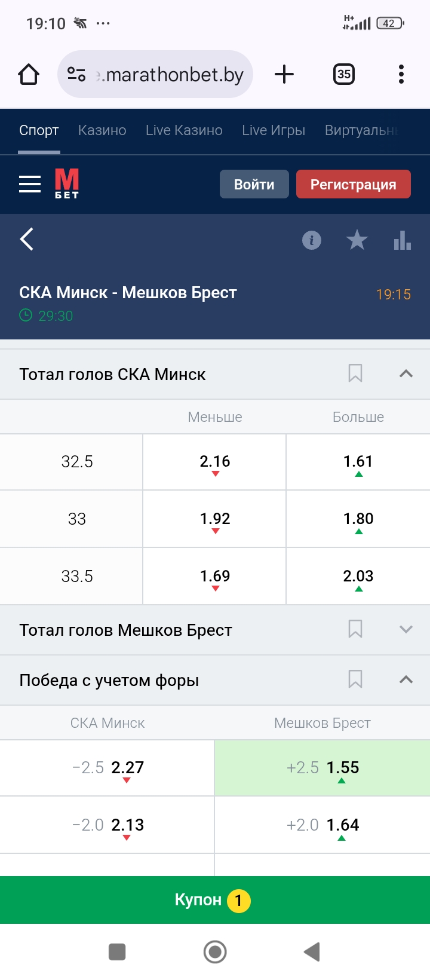
Task: Collapse the Победа с учетом форы section
Action: click(406, 679)
